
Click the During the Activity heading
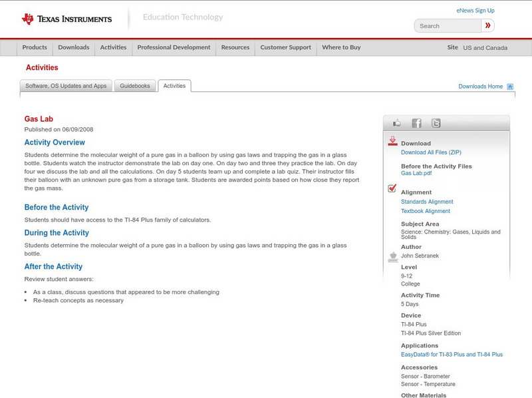57,233
